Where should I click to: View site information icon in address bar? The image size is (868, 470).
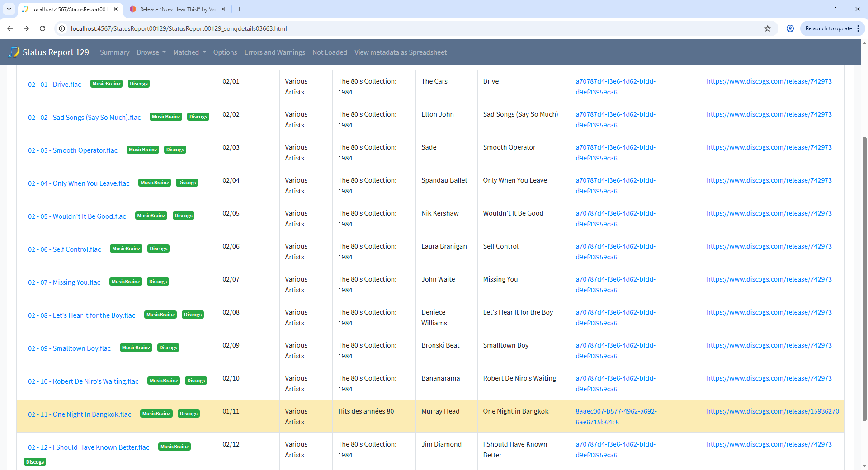pyautogui.click(x=62, y=28)
